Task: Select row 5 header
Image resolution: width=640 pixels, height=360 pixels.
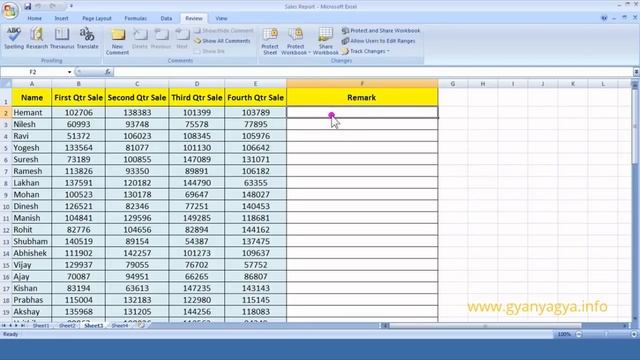Action: click(6, 148)
